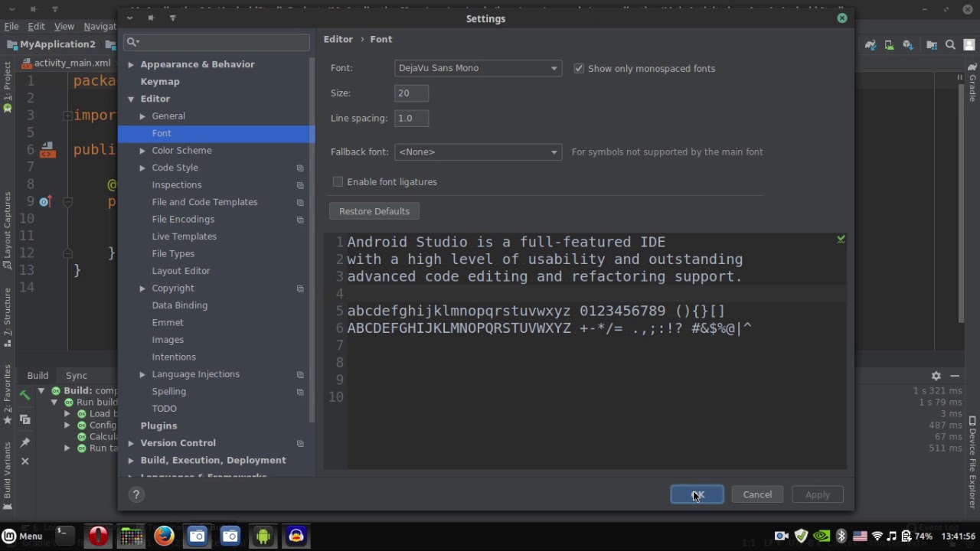This screenshot has width=980, height=551.
Task: Select the activity_main.xml editor tab
Action: [67, 63]
